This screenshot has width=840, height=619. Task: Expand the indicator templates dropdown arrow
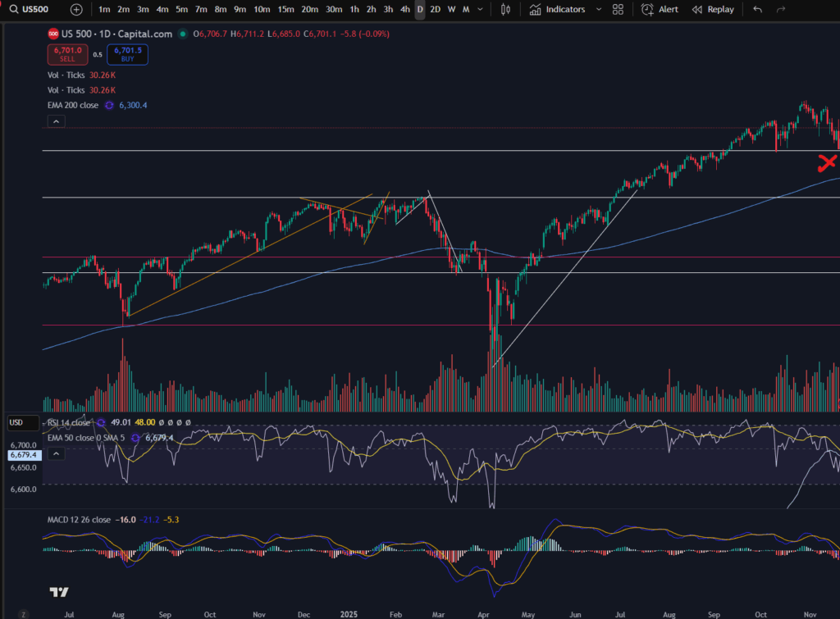point(599,9)
